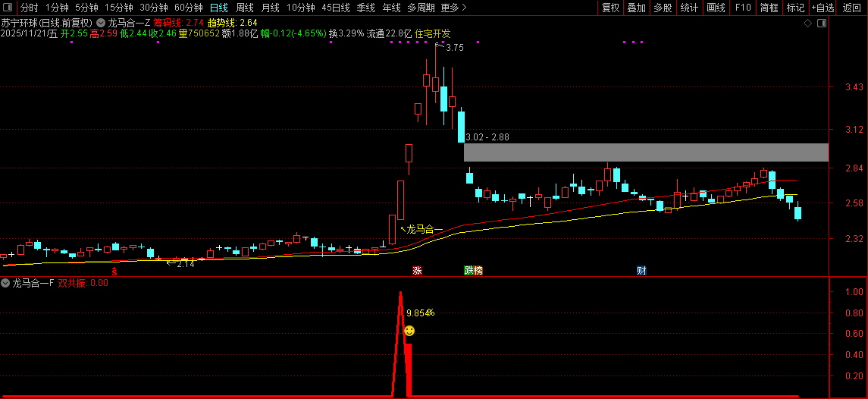Expand the 龙马合一F indicator dropdown arrow
This screenshot has width=868, height=399.
coord(5,283)
